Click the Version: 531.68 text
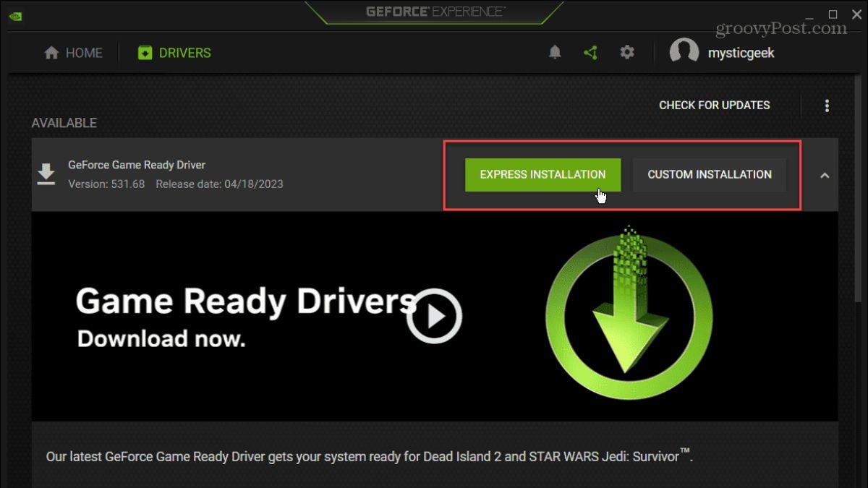The image size is (868, 488). [x=106, y=184]
